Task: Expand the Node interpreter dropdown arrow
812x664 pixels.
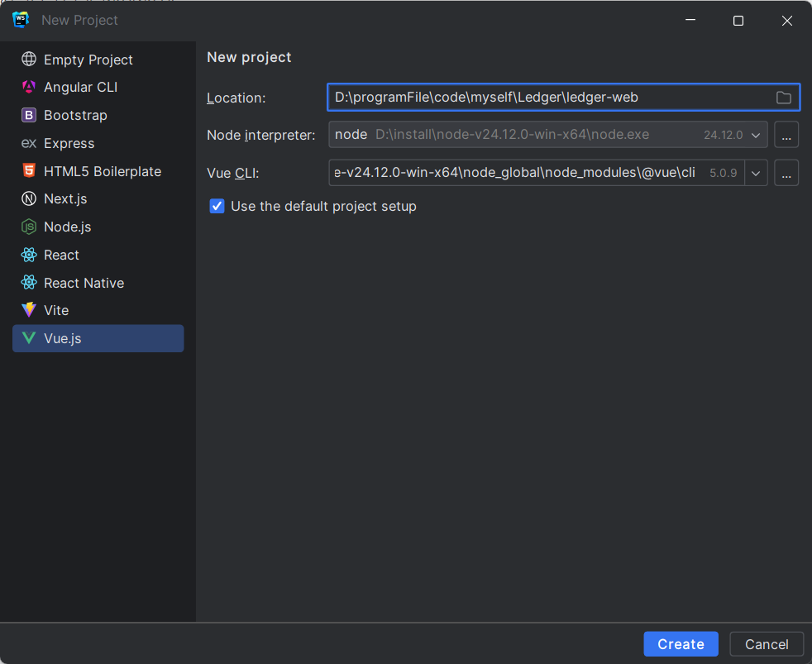Action: [x=756, y=135]
